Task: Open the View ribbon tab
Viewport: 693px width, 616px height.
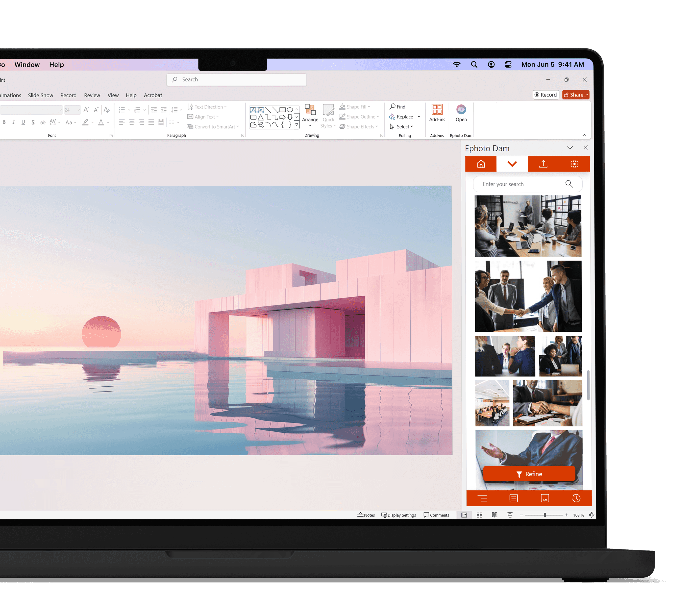Action: [113, 95]
